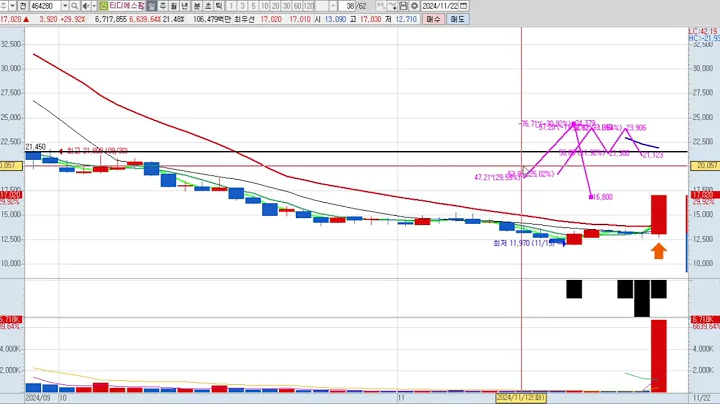Click the current price 17,020 in header

tap(11, 19)
